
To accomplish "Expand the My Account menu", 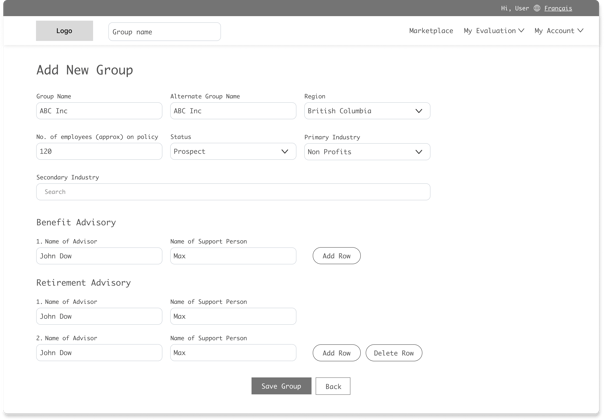I will [559, 31].
